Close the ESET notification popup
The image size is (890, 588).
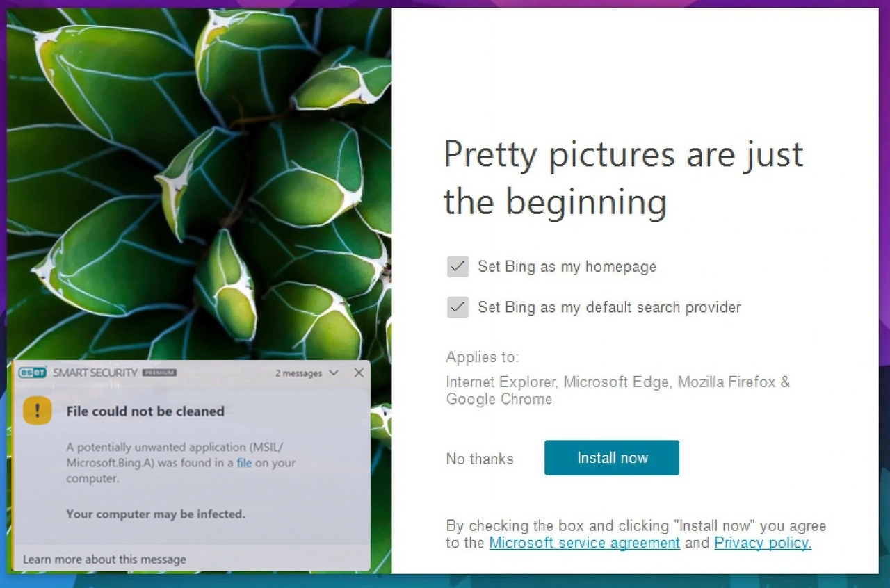(x=359, y=373)
